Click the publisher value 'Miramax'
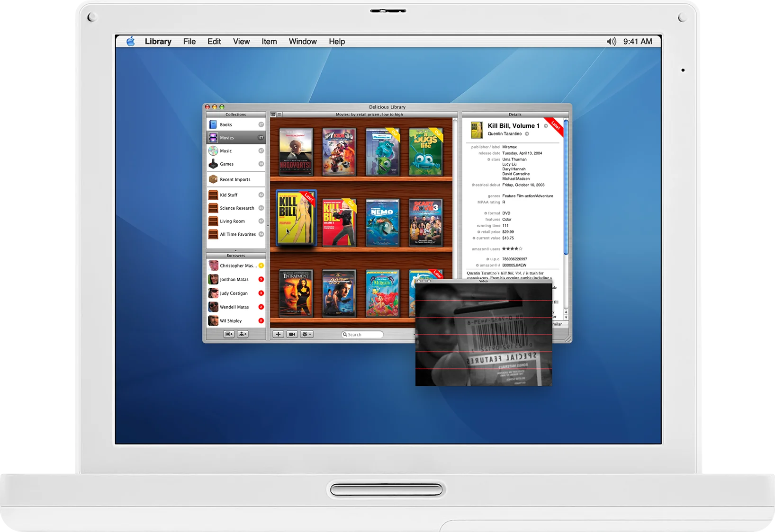This screenshot has height=532, width=775. click(510, 147)
